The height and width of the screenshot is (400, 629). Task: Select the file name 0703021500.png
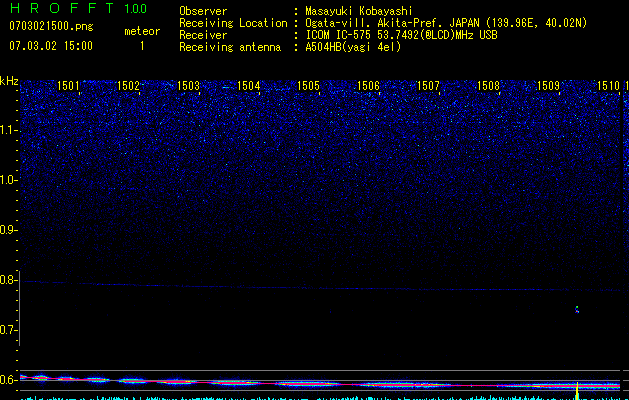pyautogui.click(x=51, y=26)
